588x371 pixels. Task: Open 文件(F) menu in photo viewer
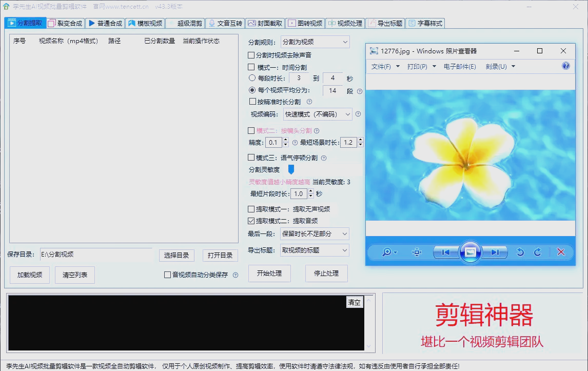pyautogui.click(x=385, y=66)
